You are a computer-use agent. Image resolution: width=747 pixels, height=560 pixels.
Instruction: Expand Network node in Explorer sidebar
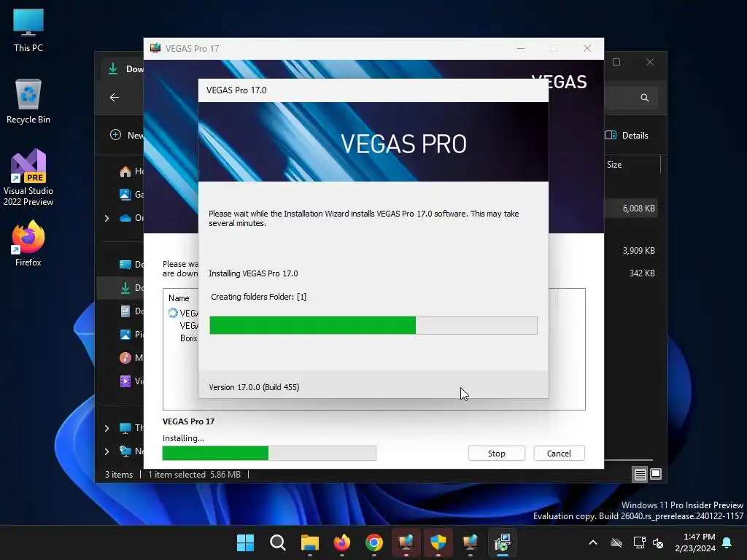click(x=107, y=451)
